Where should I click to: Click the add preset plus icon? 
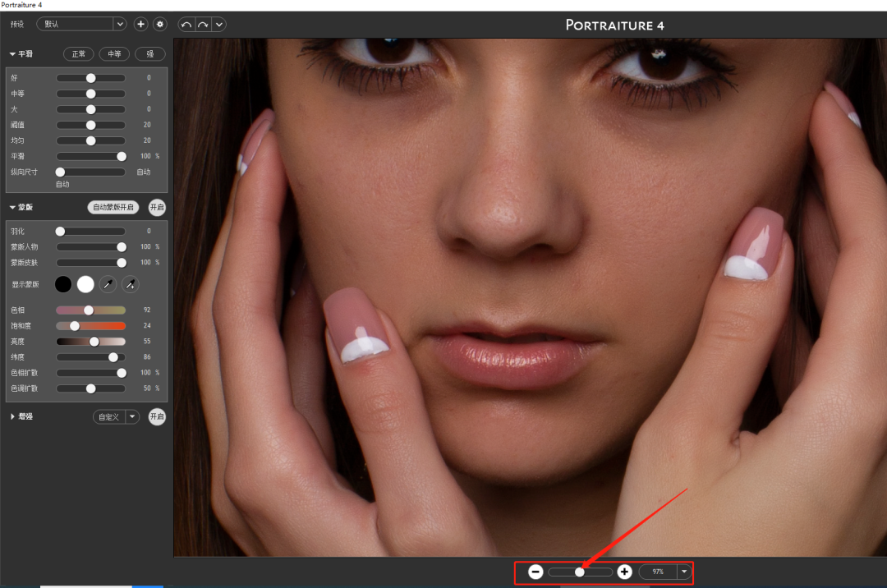(141, 25)
